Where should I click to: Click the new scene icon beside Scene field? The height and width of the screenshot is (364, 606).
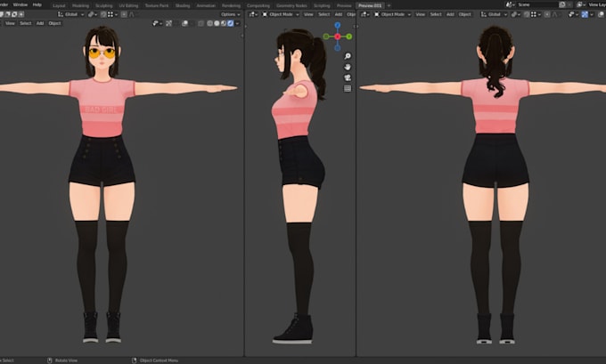pyautogui.click(x=565, y=4)
